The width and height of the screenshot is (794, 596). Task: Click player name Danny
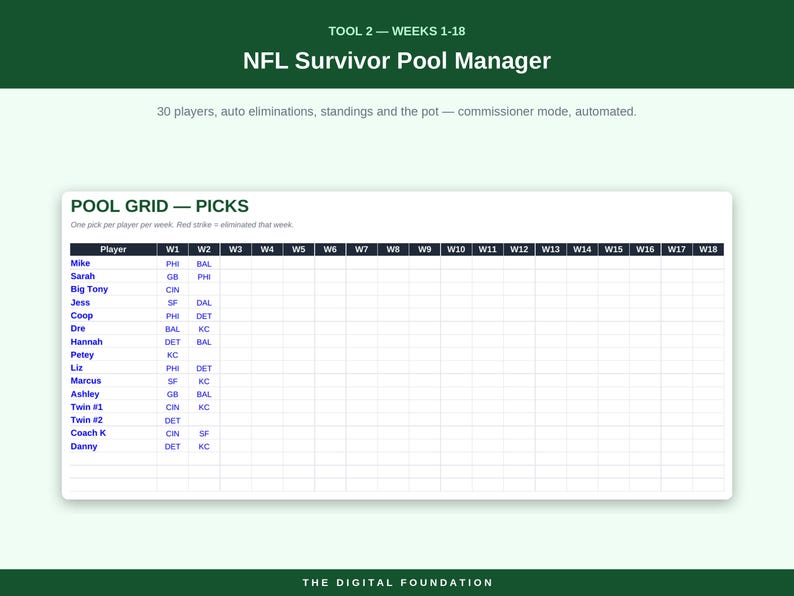tap(84, 446)
